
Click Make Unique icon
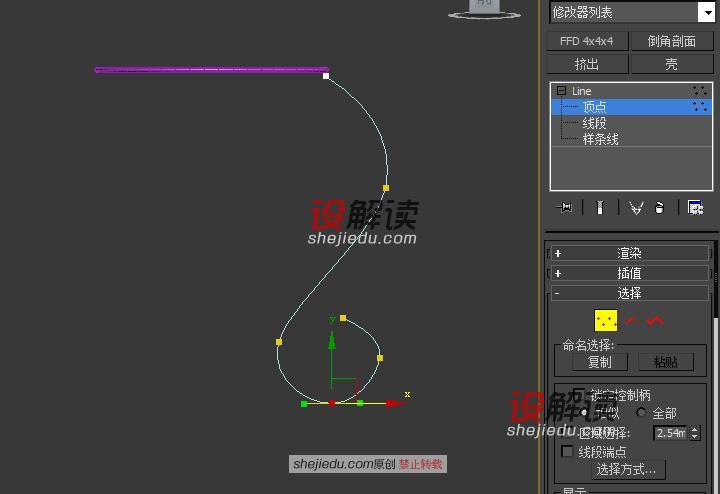tap(636, 208)
